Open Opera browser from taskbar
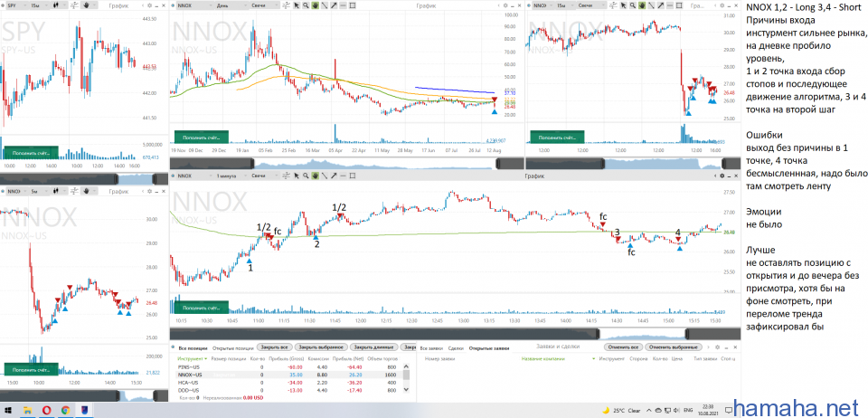The height and width of the screenshot is (418, 868). pyautogui.click(x=47, y=410)
